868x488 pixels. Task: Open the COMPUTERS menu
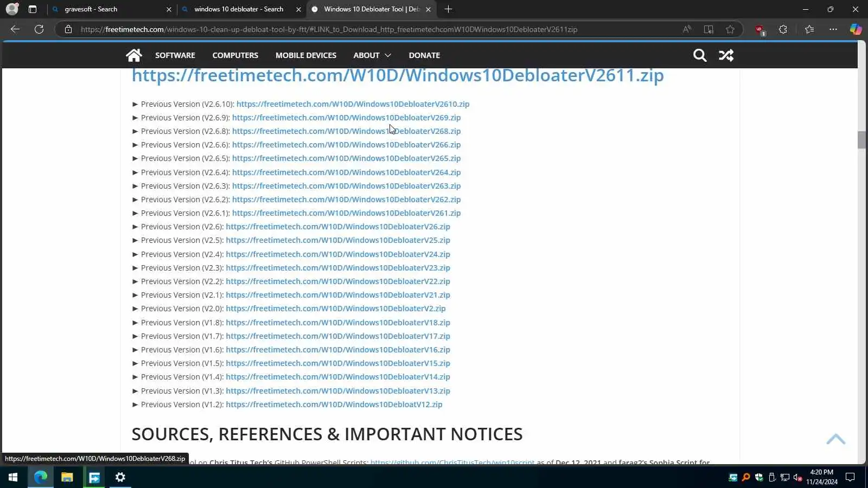coord(235,55)
